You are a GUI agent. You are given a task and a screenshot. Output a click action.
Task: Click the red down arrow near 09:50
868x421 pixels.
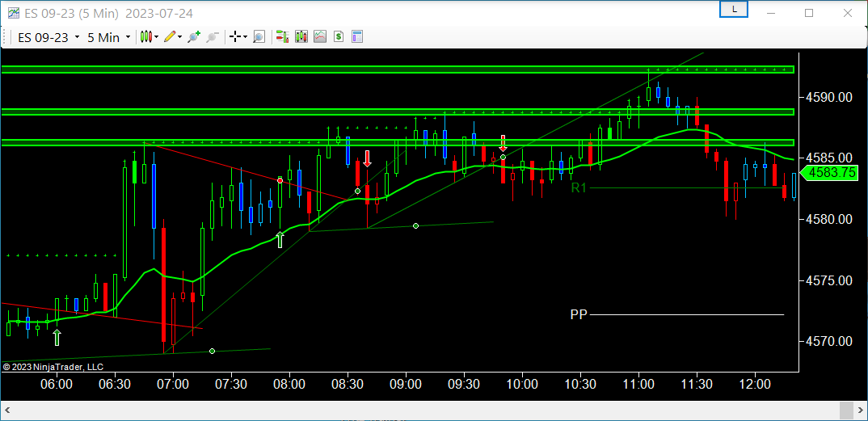(503, 143)
